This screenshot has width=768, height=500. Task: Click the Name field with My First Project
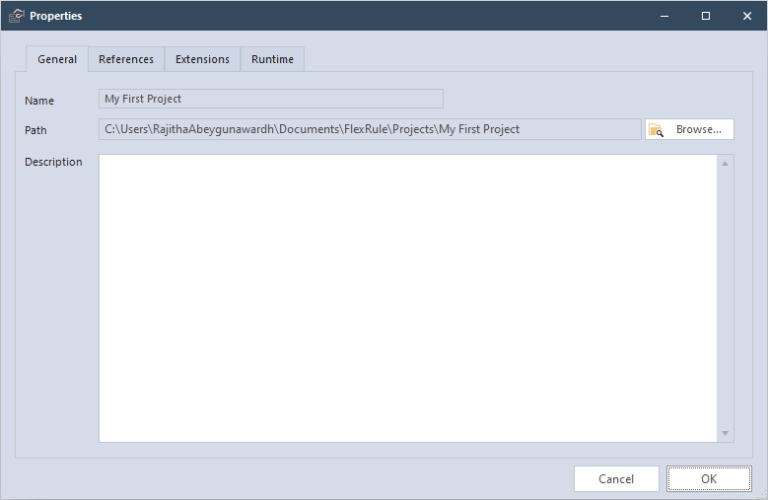tap(271, 99)
